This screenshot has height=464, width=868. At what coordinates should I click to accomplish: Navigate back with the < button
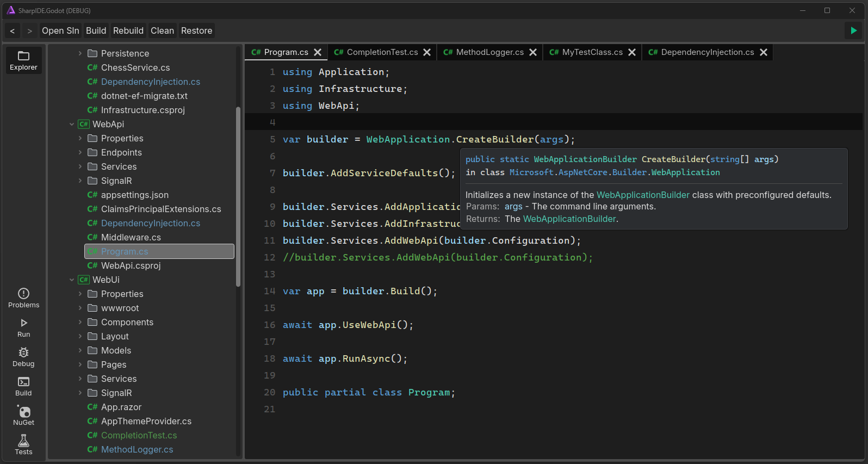(x=13, y=30)
